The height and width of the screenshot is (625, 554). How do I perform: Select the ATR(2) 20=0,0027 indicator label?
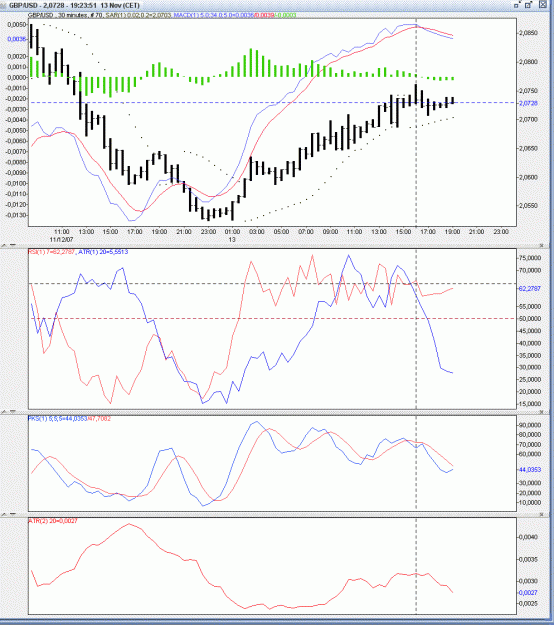(x=53, y=521)
